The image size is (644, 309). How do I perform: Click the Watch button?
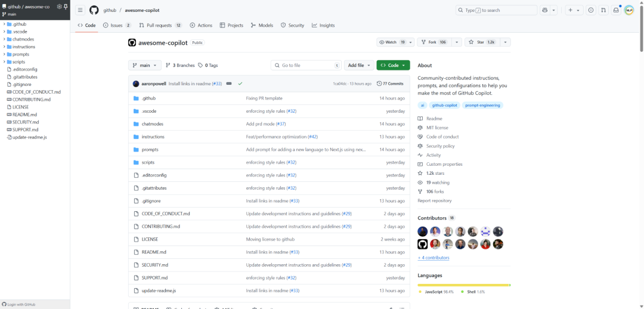pyautogui.click(x=392, y=42)
